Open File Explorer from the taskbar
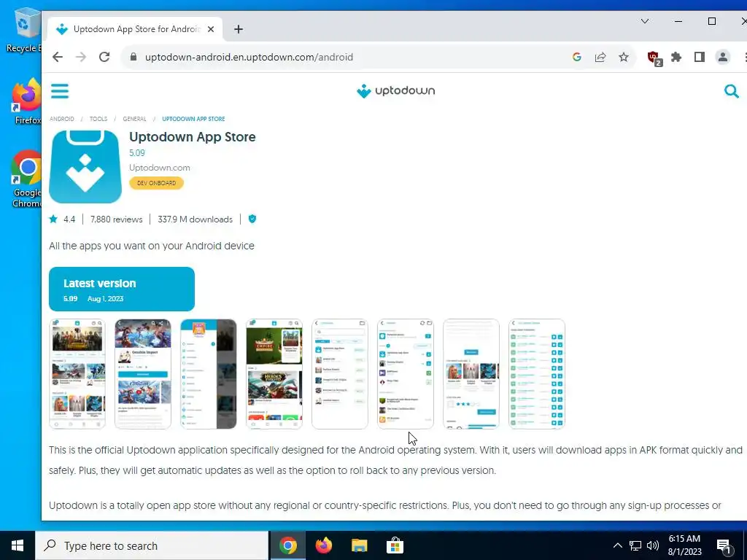Image resolution: width=747 pixels, height=560 pixels. tap(359, 545)
